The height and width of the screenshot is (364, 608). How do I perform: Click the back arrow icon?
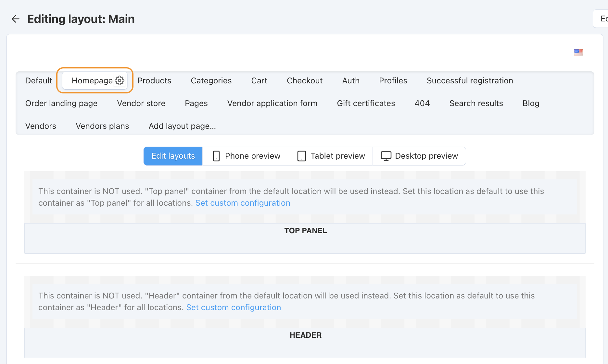15,19
